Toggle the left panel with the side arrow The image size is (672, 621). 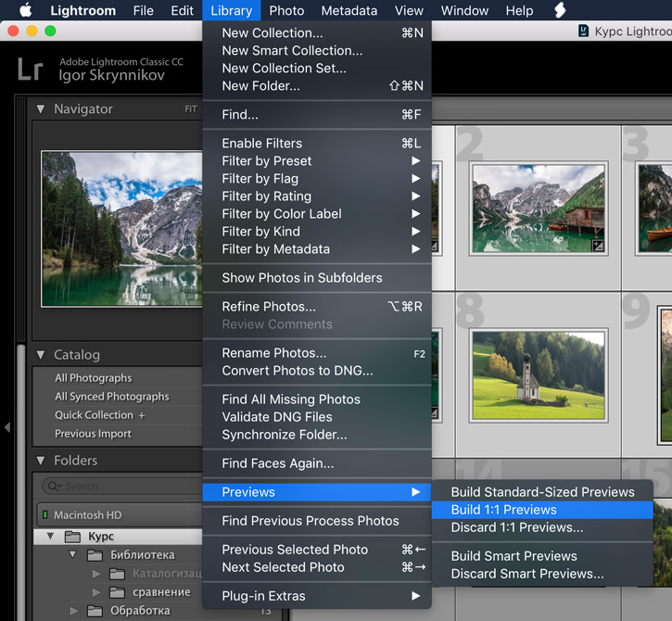[7, 427]
